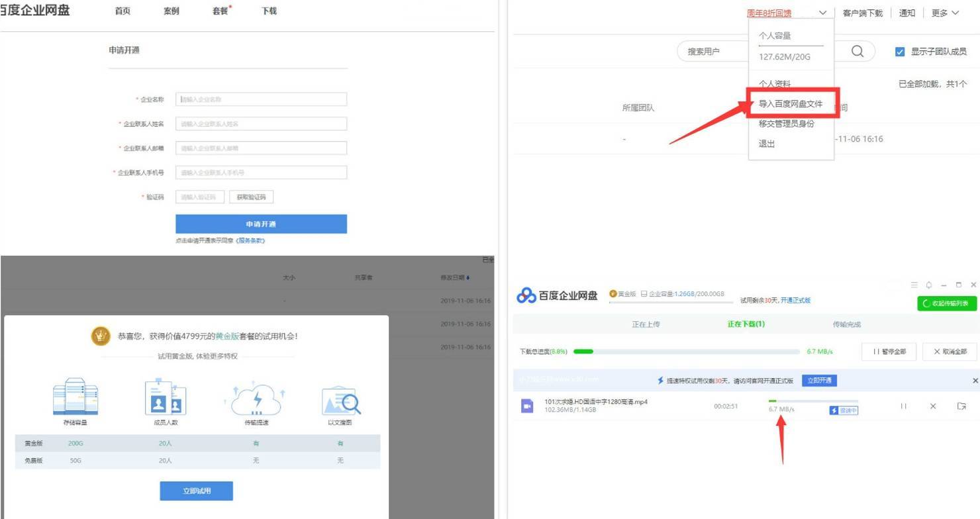Sort by 修改日期 column arrow
This screenshot has width=980, height=519.
point(469,277)
